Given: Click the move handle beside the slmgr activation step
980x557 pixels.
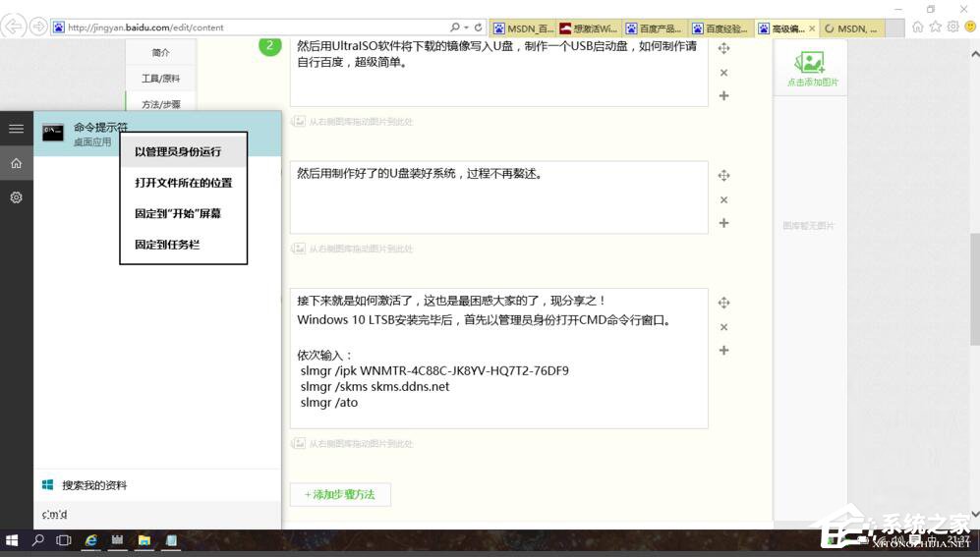Looking at the screenshot, I should pos(723,303).
